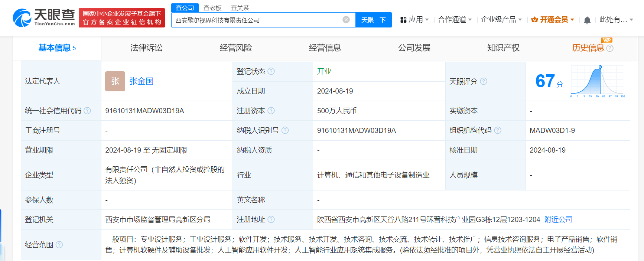The width and height of the screenshot is (644, 261).
Task: Click the 附近公司 link
Action: click(558, 219)
